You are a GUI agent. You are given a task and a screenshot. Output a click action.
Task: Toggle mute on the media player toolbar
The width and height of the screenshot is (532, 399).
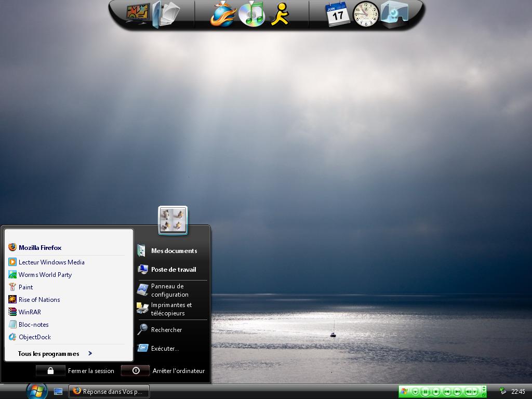coord(468,392)
